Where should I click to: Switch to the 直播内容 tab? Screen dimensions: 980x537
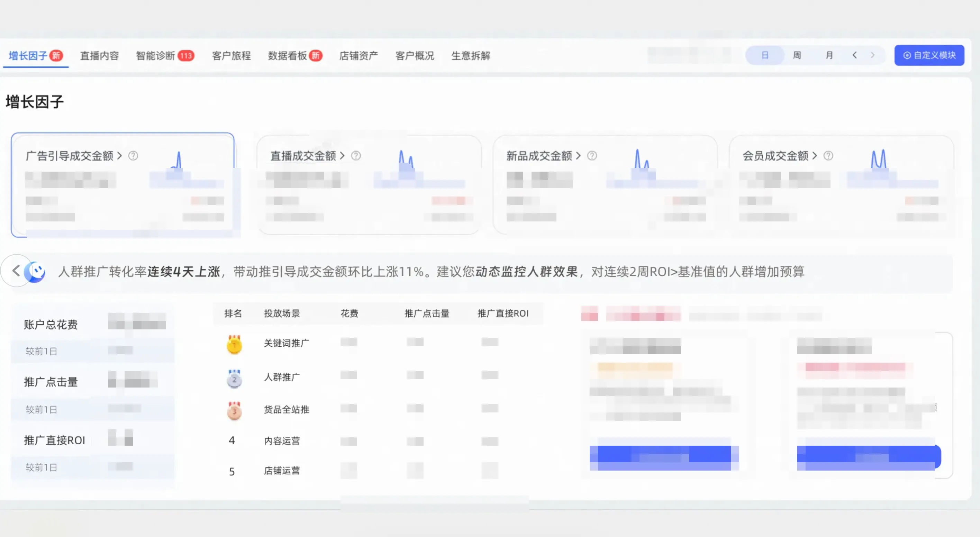point(99,55)
